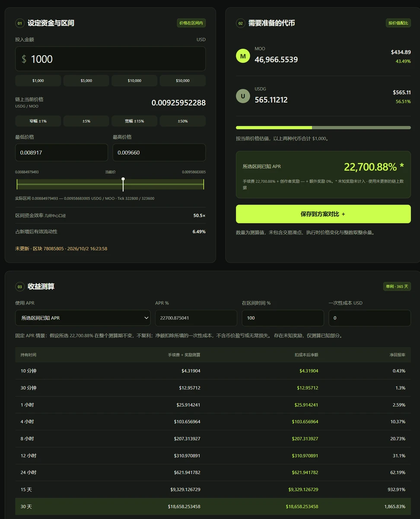Click the 2.59% return in the 1 小时 row

[399, 405]
